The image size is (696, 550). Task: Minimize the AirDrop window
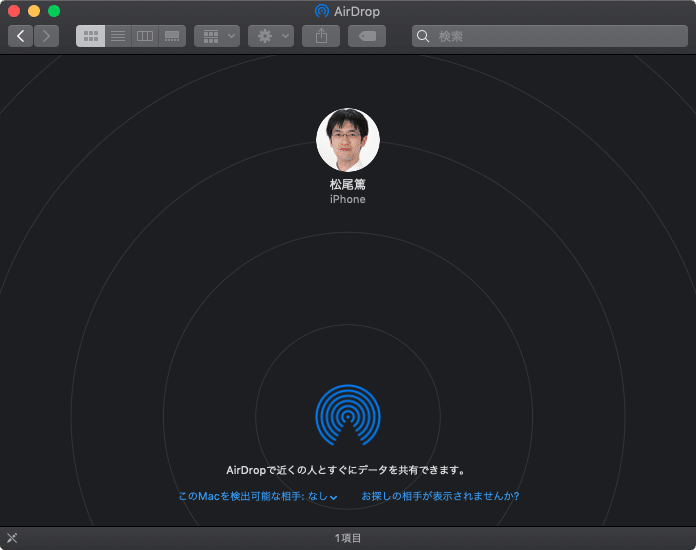coord(34,11)
